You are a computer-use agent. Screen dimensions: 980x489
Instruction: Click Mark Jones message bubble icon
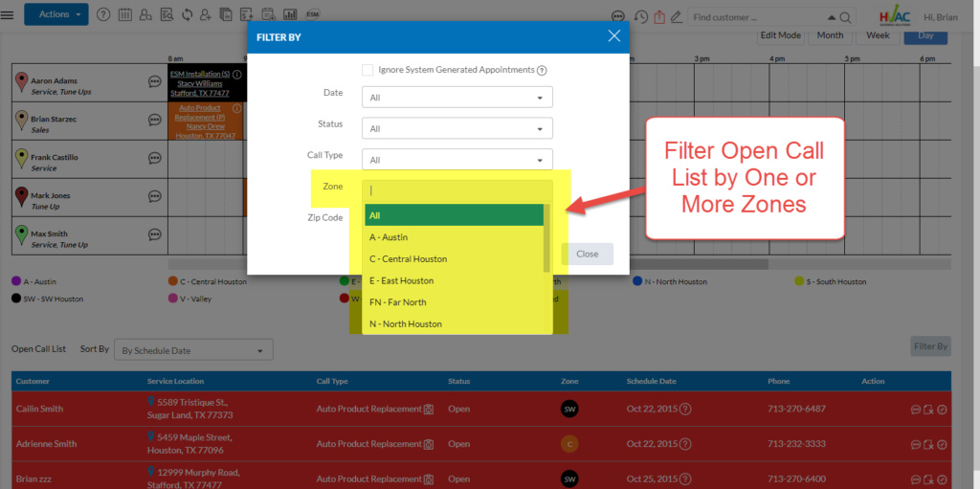[155, 196]
